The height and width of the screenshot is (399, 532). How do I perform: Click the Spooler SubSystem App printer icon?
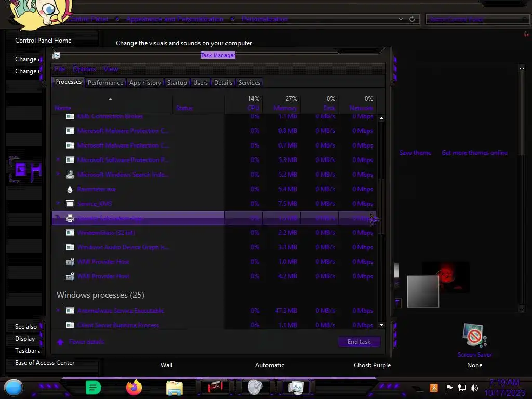tap(70, 218)
